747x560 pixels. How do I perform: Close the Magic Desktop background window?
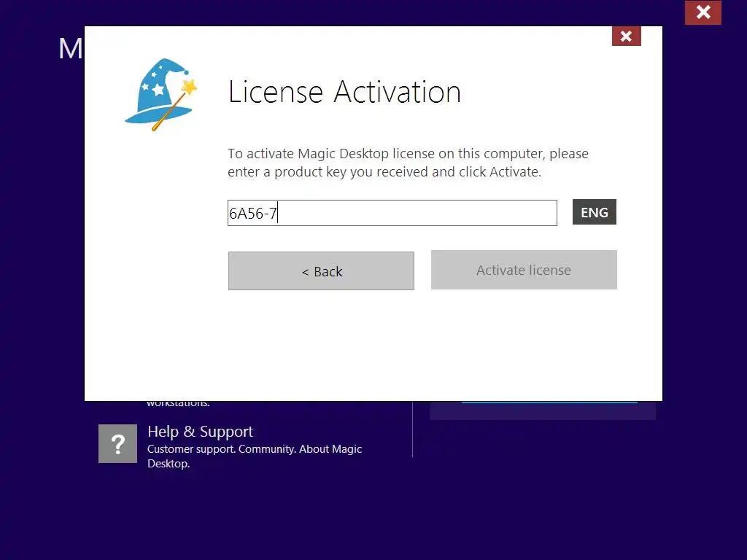tap(703, 12)
